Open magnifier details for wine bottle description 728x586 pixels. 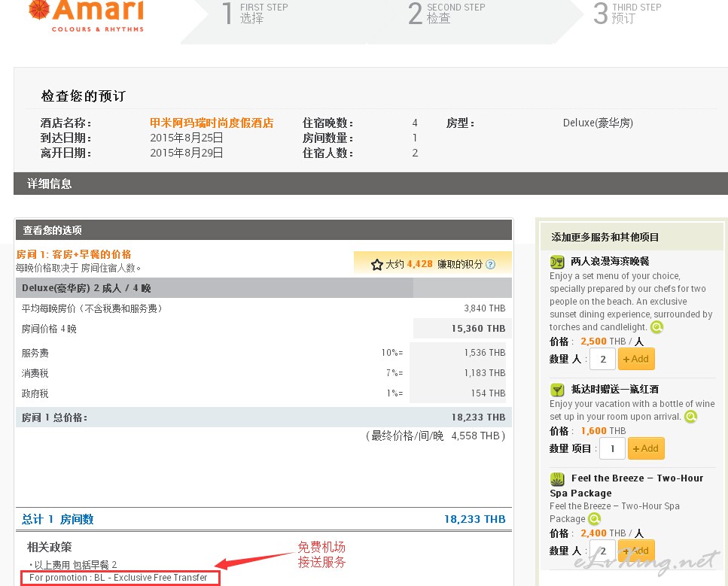point(690,417)
